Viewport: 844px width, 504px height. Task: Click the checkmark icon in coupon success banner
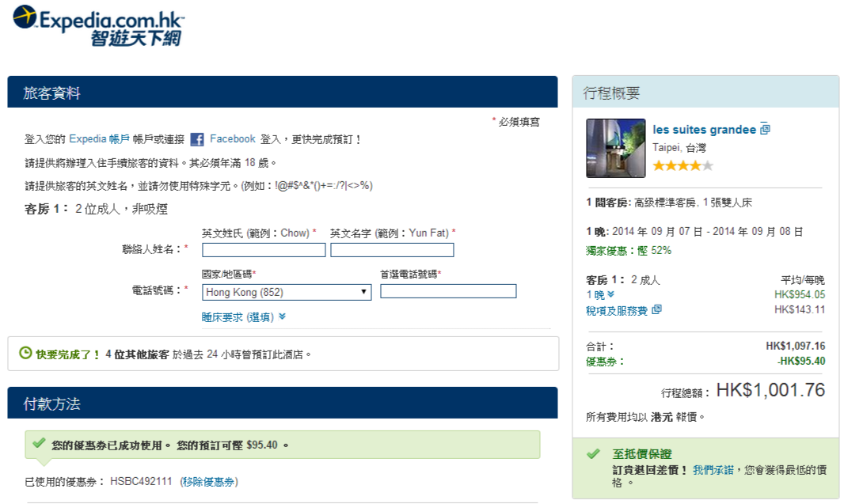pyautogui.click(x=39, y=444)
